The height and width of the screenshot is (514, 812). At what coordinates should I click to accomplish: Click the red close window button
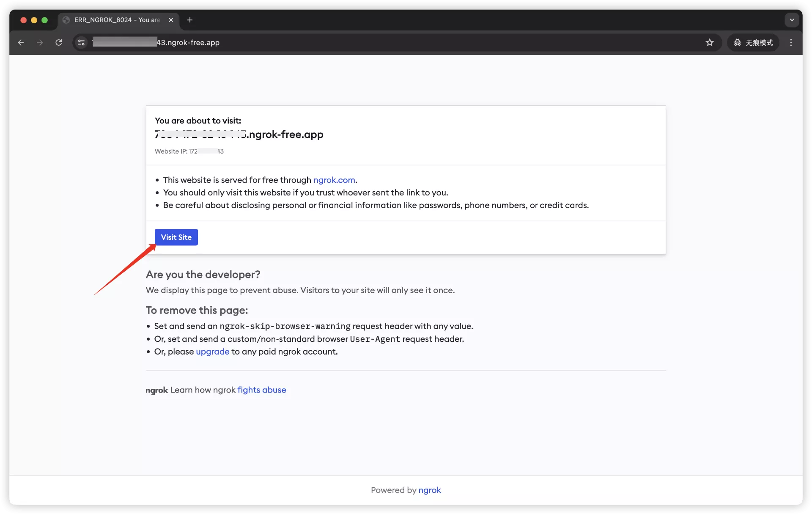pyautogui.click(x=24, y=20)
